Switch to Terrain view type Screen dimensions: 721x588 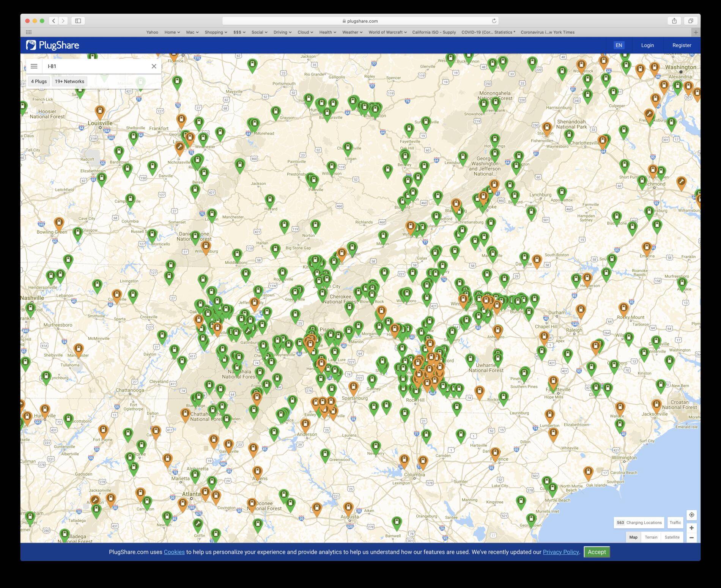[x=651, y=537]
